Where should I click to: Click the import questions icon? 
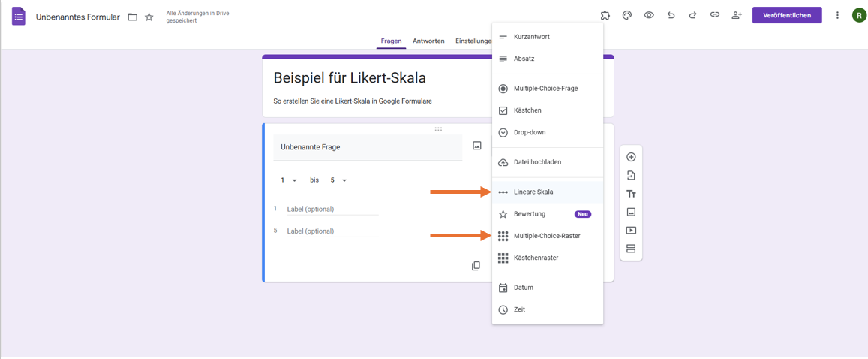(x=631, y=176)
